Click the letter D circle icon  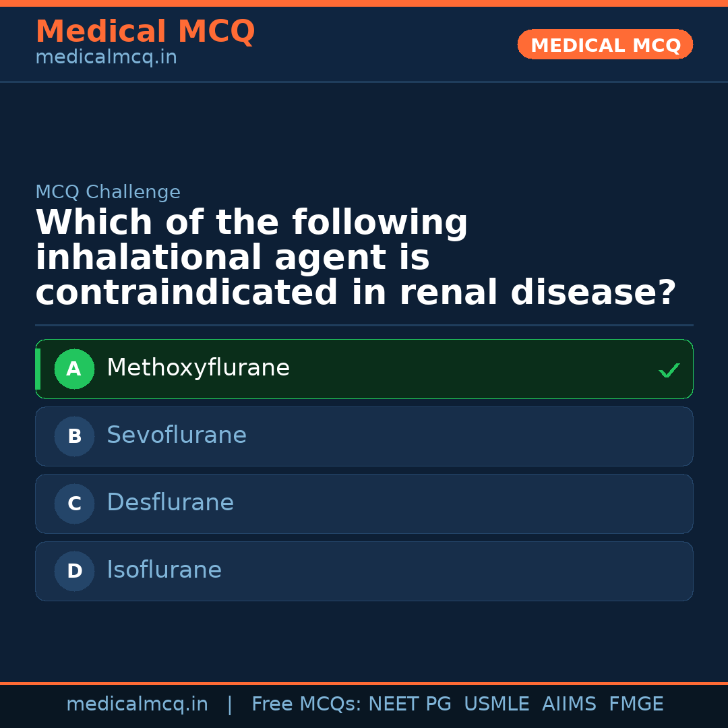74,571
